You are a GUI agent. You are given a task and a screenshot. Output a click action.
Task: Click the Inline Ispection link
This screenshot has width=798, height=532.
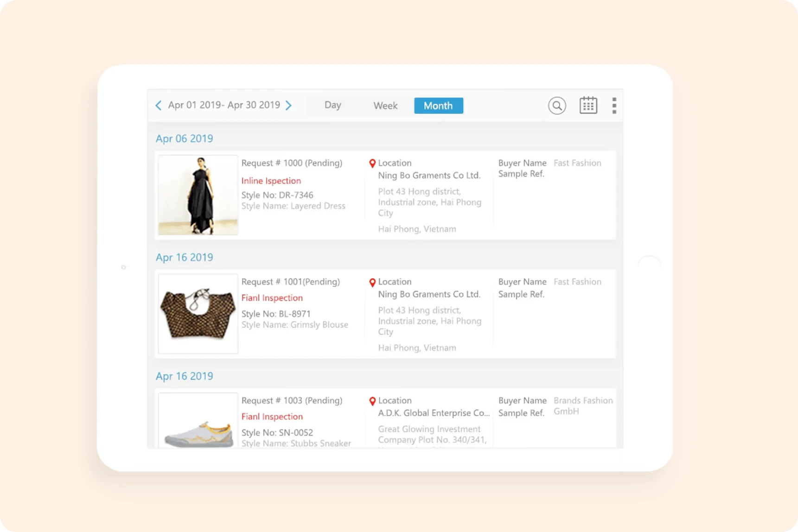[271, 181]
